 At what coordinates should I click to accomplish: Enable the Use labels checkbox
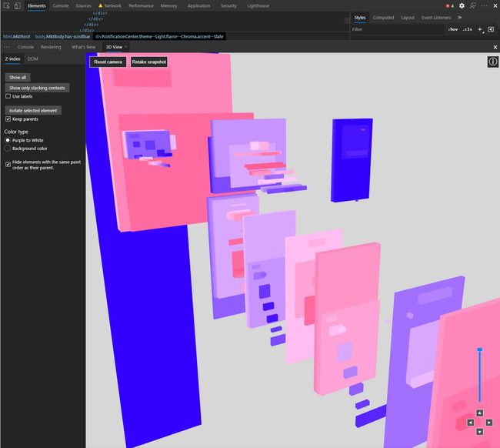coord(8,97)
